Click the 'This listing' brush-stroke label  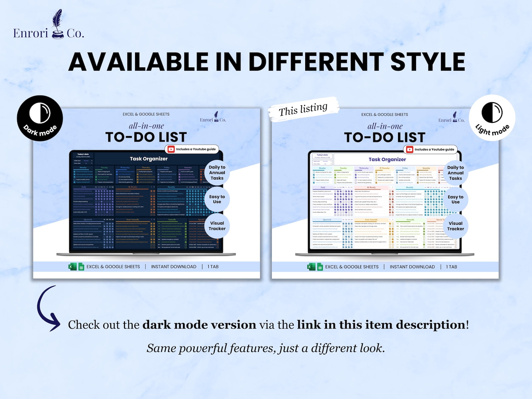(x=303, y=109)
